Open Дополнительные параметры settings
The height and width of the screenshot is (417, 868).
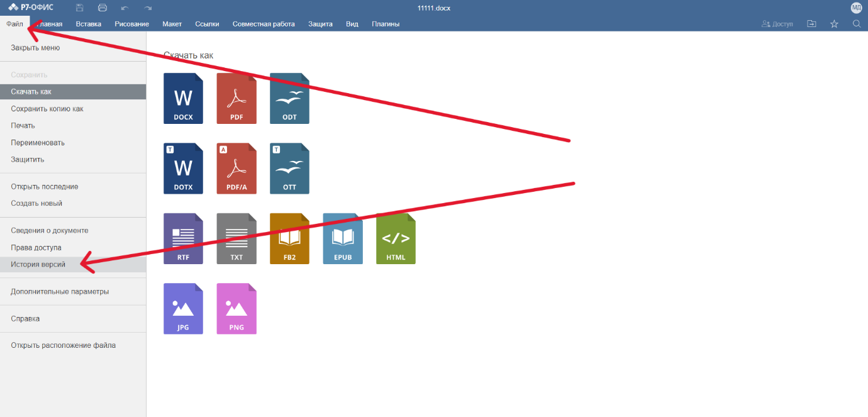click(x=60, y=292)
